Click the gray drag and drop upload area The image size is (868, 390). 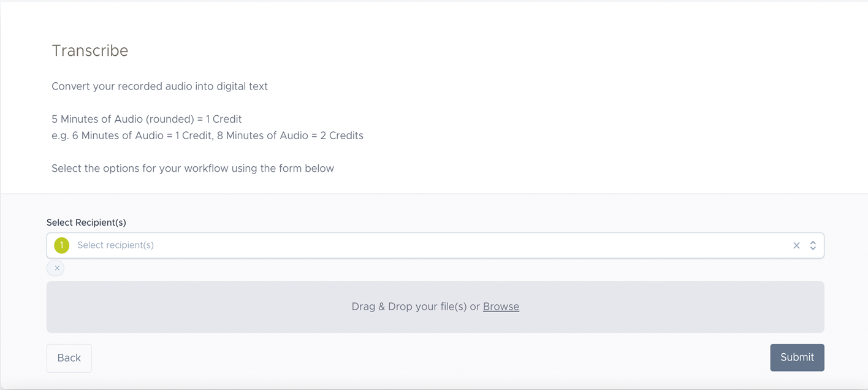point(245,307)
